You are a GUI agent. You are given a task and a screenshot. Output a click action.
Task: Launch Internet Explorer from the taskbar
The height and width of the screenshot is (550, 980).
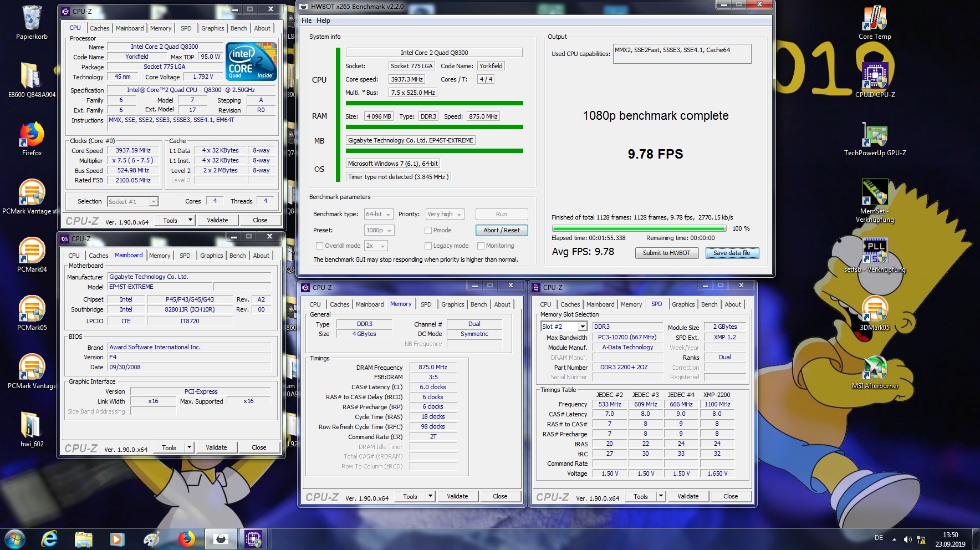coord(49,539)
